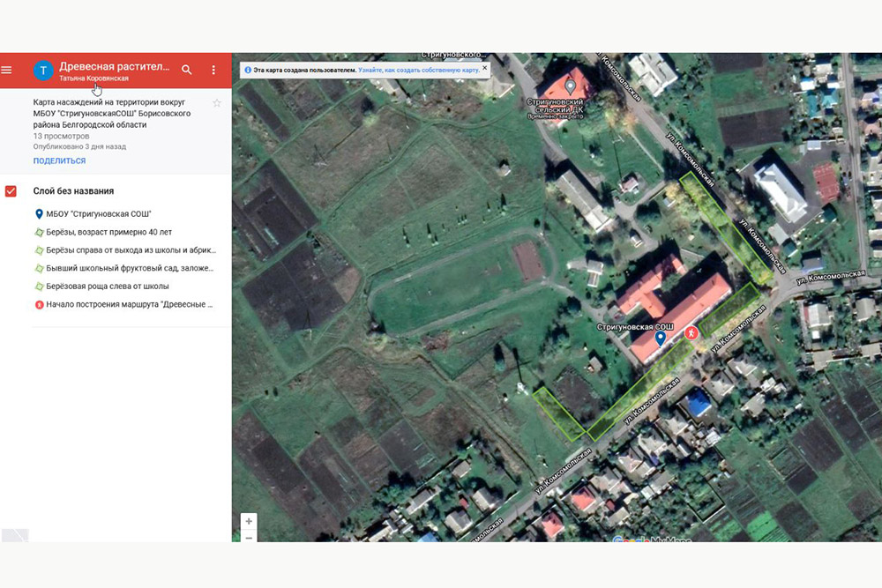The height and width of the screenshot is (588, 882).
Task: Close the user-created map info banner
Action: coord(484,68)
